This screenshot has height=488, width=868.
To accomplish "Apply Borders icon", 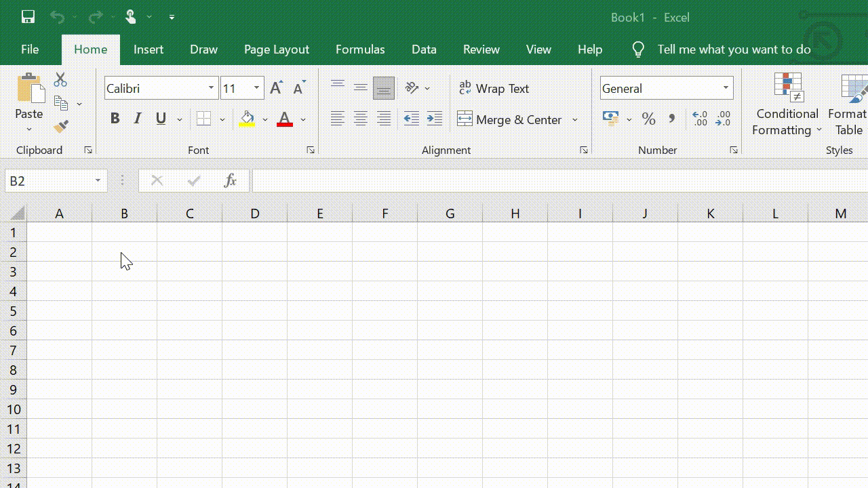I will tap(204, 119).
